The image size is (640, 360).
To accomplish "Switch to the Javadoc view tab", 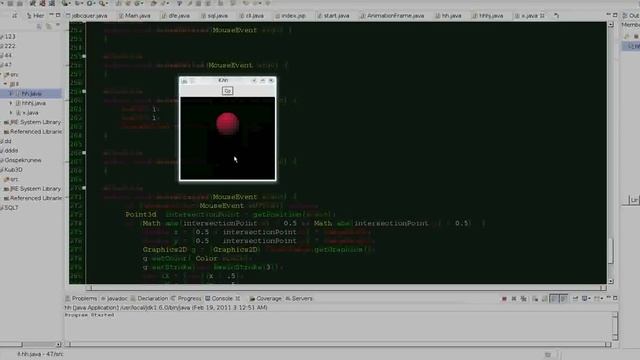I will [x=114, y=298].
